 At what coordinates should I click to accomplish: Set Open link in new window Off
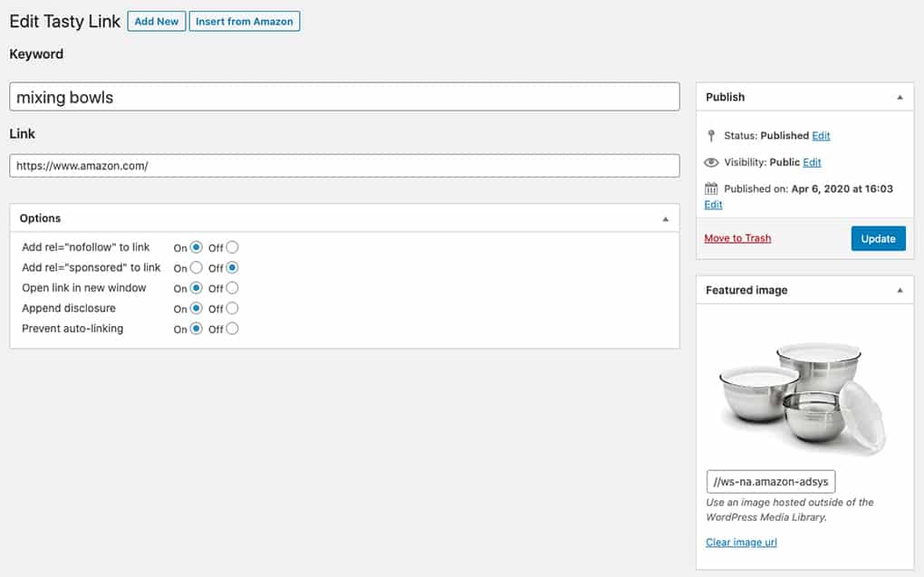click(232, 288)
